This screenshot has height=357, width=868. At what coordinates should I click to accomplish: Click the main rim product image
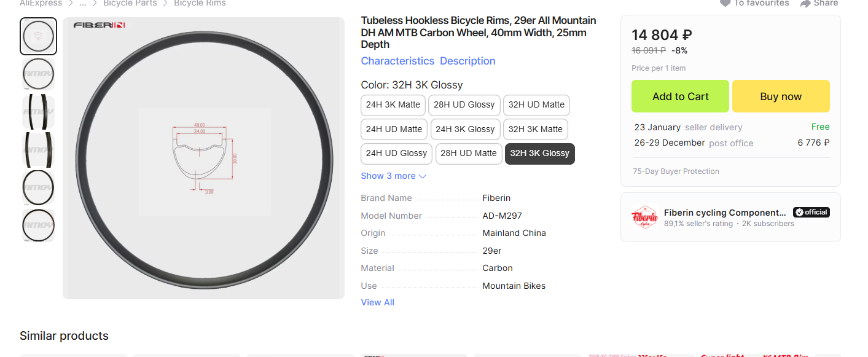(x=203, y=158)
